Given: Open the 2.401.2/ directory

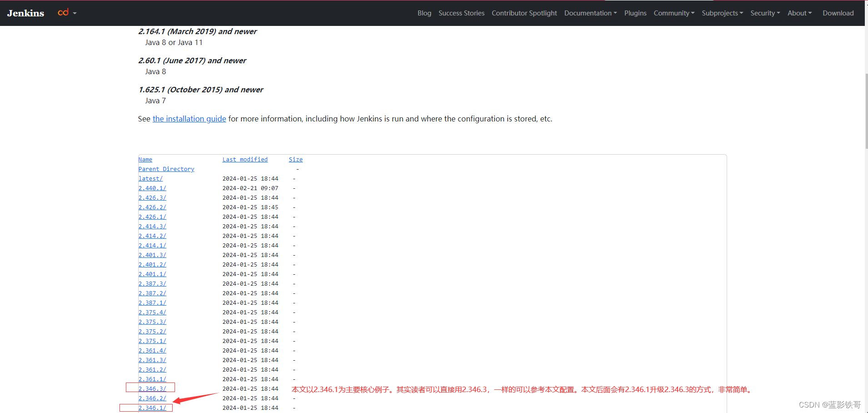Looking at the screenshot, I should coord(152,265).
